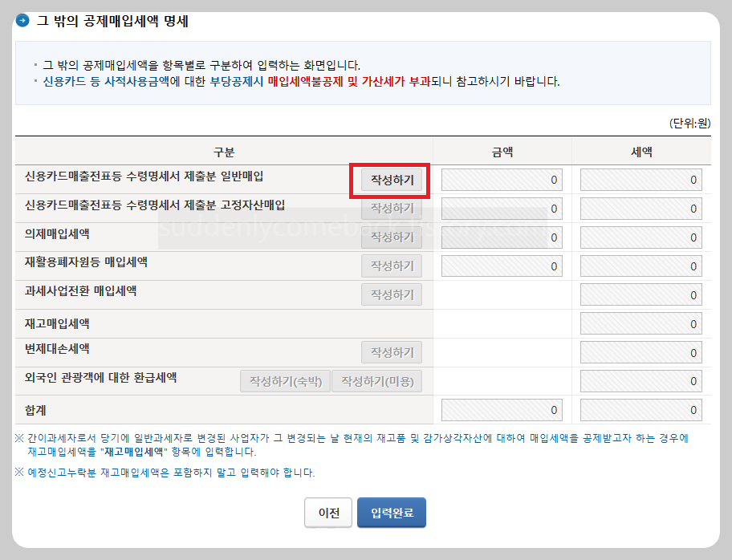Select the 합계 row 세액 total field
The width and height of the screenshot is (732, 560).
(x=640, y=409)
